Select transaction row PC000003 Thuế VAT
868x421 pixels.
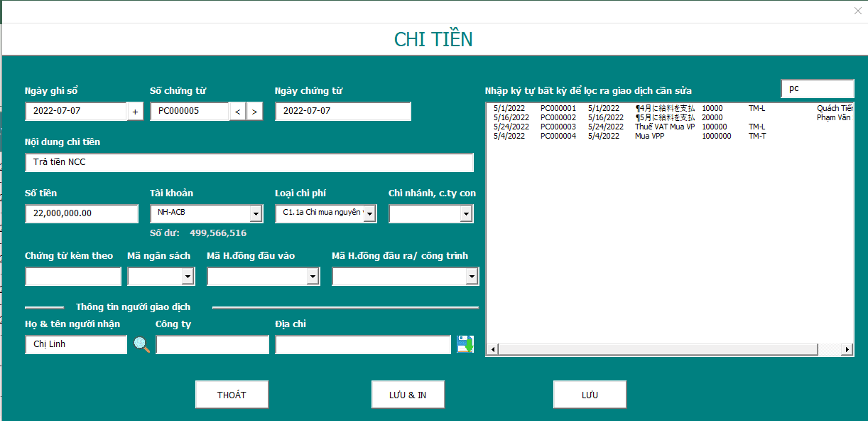point(670,127)
